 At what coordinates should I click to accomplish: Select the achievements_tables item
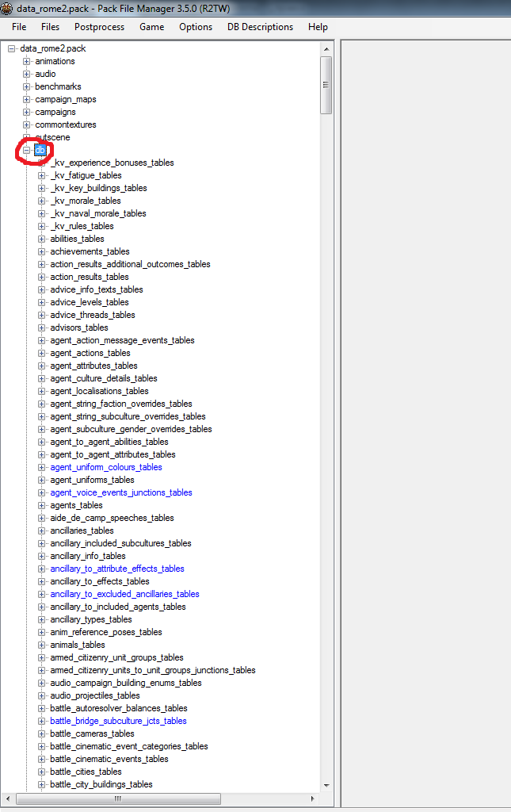pyautogui.click(x=90, y=251)
